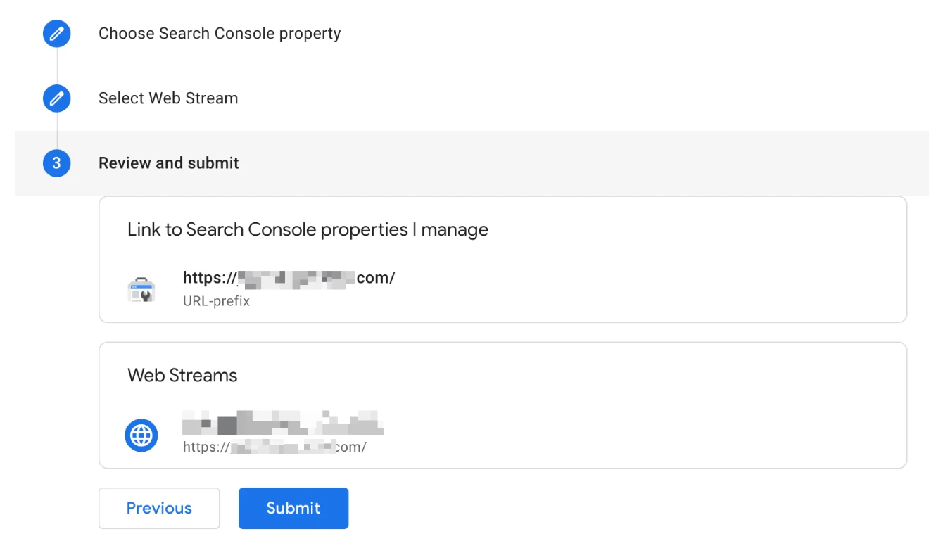
Task: Click the web stream https URL text
Action: pyautogui.click(x=274, y=447)
